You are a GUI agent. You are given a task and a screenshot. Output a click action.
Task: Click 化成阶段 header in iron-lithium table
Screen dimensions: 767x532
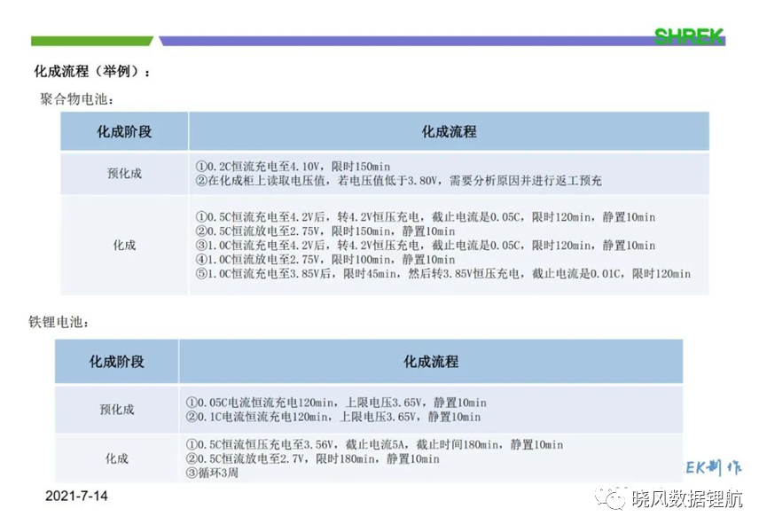pyautogui.click(x=116, y=362)
